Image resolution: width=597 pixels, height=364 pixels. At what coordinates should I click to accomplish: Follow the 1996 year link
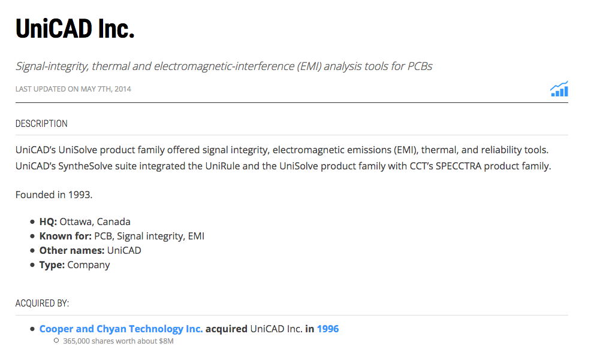(x=328, y=329)
